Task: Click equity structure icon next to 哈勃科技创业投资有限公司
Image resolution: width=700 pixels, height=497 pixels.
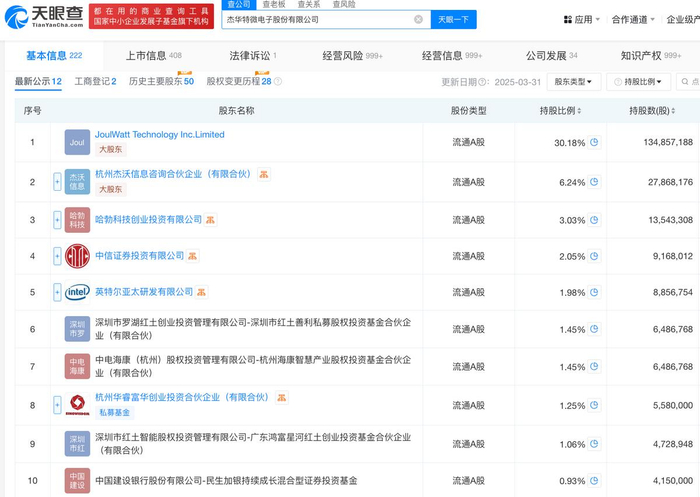Action: point(211,219)
